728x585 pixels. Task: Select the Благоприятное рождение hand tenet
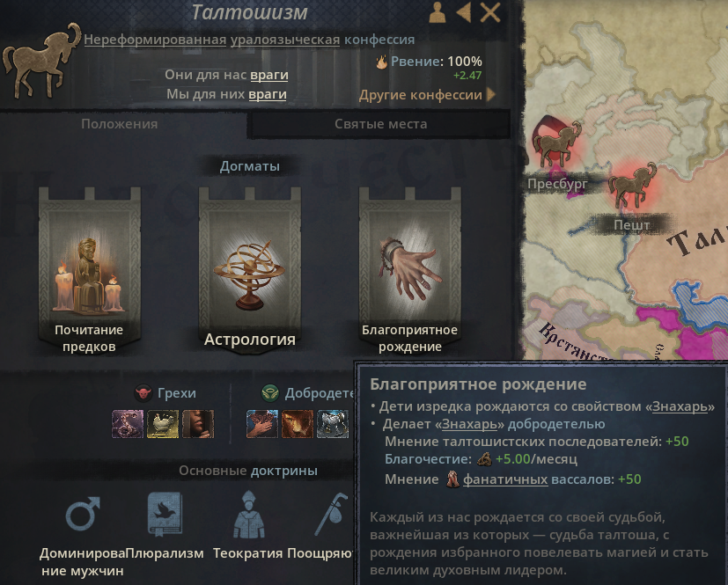click(x=410, y=271)
